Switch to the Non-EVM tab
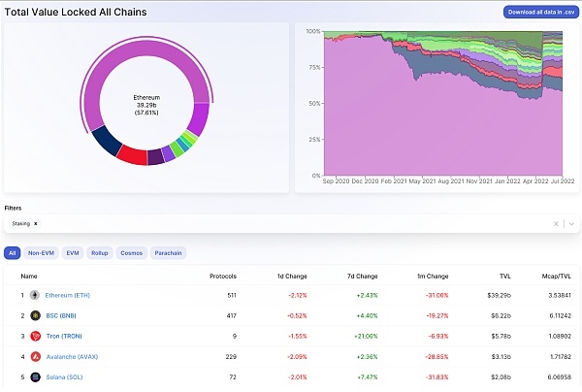582x392 pixels. tap(41, 253)
